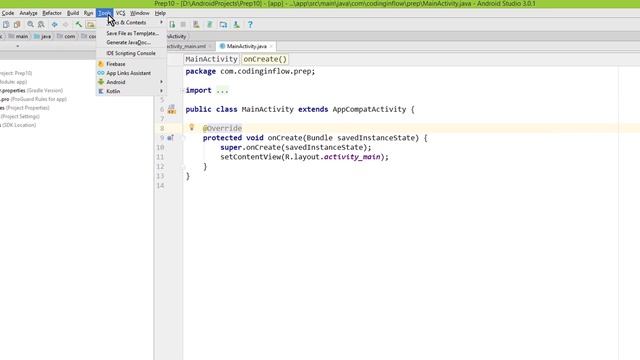Screen dimensions: 640x360
Task: Open the Analyze menu
Action: [x=29, y=13]
